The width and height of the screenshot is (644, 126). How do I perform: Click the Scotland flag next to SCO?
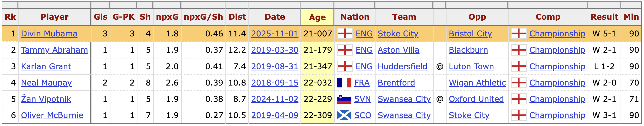click(344, 115)
